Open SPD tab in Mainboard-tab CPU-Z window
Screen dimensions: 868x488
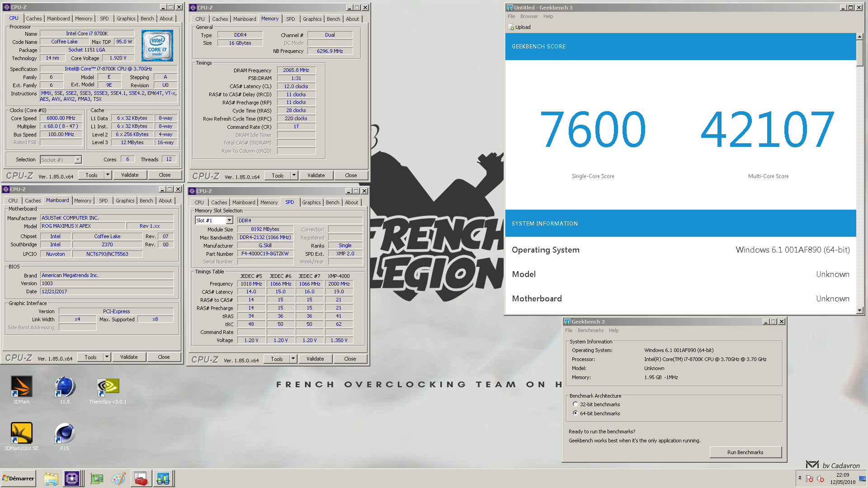[x=104, y=201]
